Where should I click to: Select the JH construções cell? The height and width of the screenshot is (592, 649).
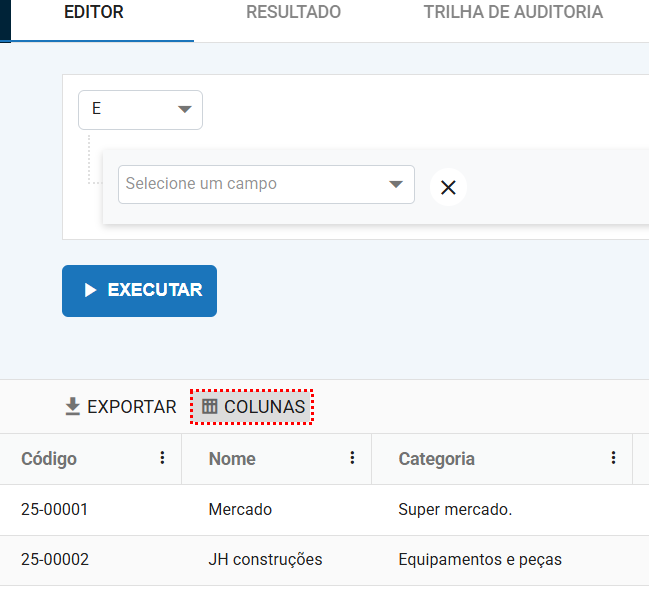pos(265,560)
